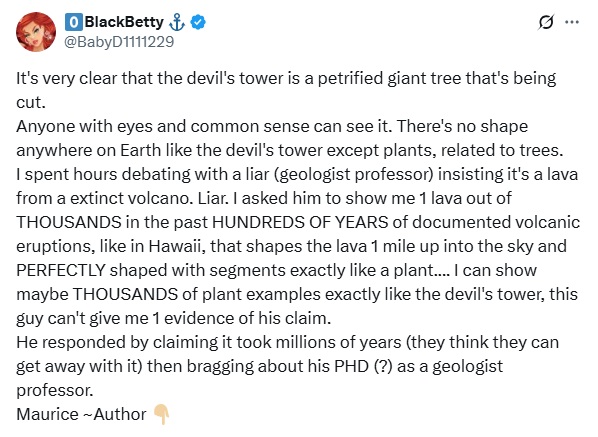
Task: Click the tweet's first line about devil's tower
Action: click(x=286, y=78)
